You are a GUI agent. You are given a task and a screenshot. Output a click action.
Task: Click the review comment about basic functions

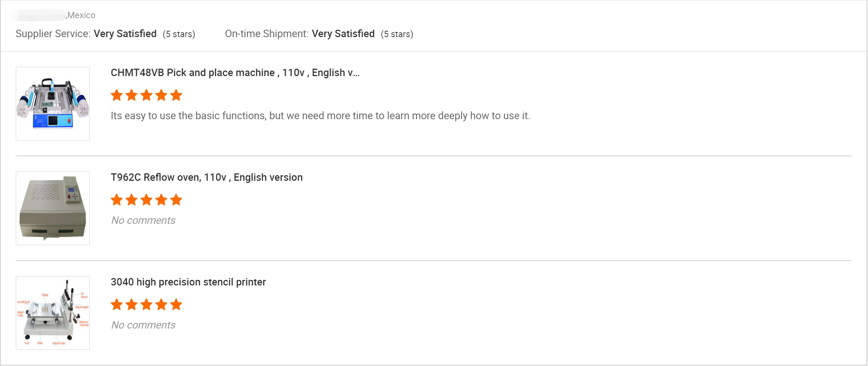point(320,116)
